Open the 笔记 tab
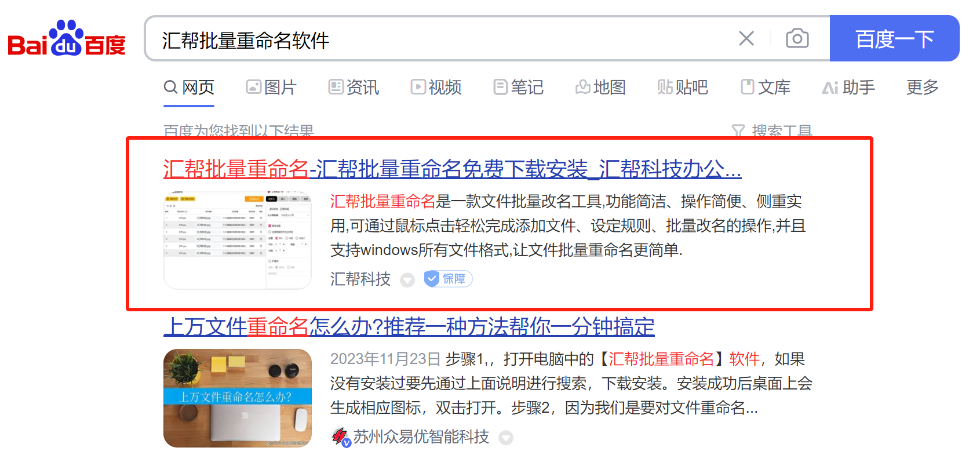The width and height of the screenshot is (980, 462). pyautogui.click(x=518, y=88)
